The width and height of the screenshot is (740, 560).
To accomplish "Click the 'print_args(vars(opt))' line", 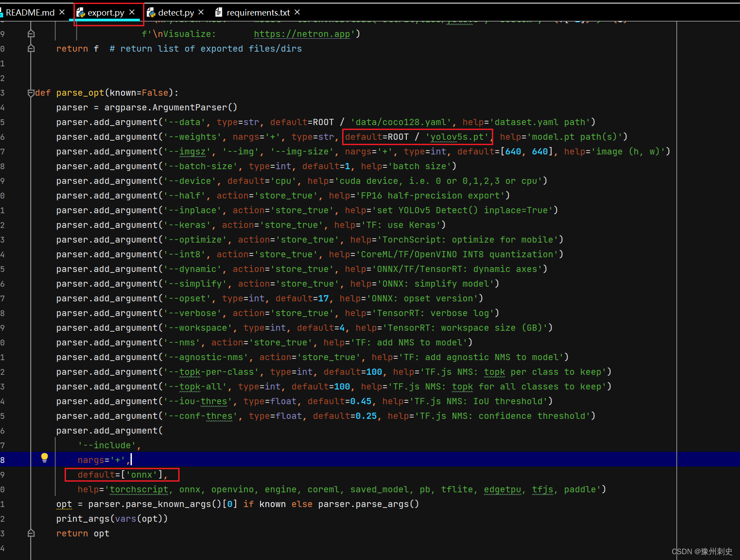I will pyautogui.click(x=112, y=519).
